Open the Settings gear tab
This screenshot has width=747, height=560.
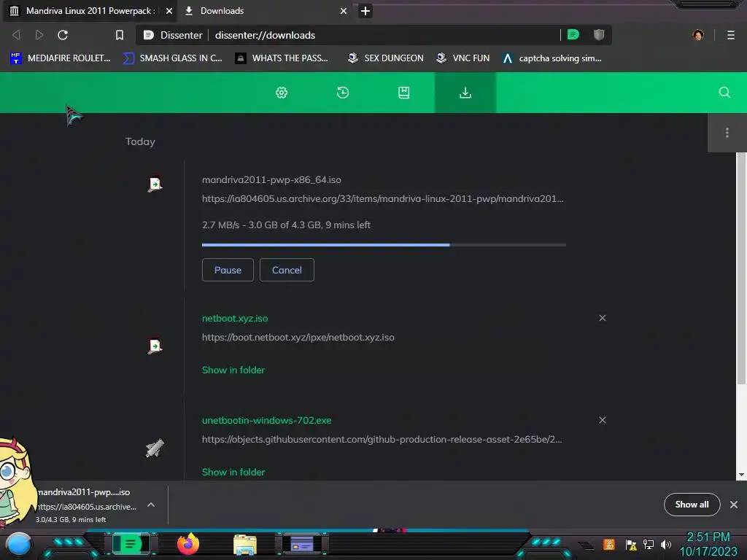point(282,93)
